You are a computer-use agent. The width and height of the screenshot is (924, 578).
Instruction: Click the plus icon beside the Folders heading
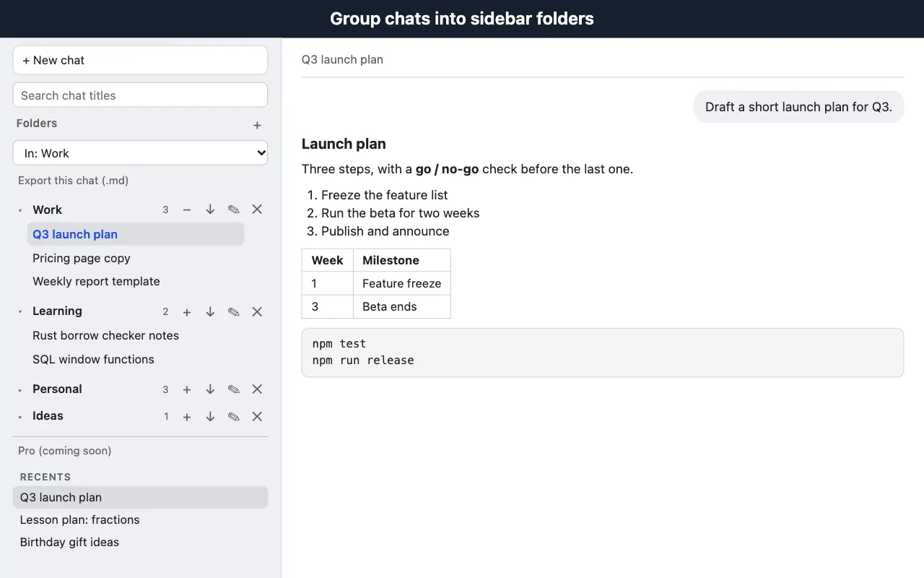click(257, 125)
